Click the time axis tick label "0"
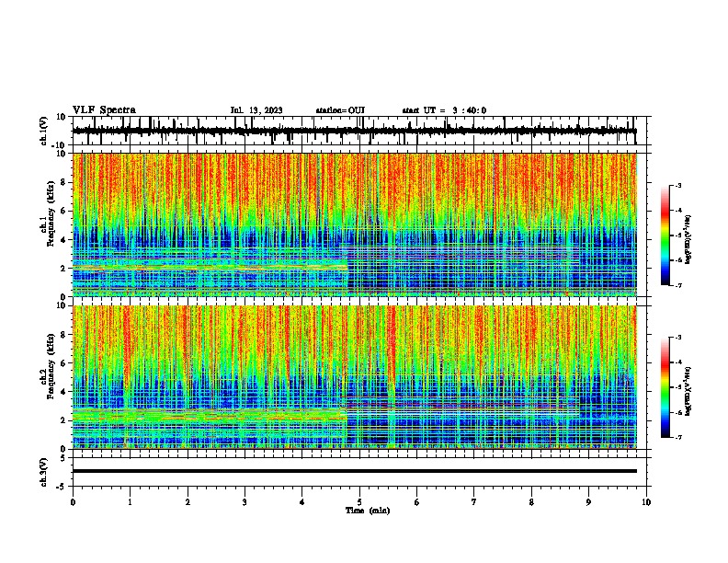The height and width of the screenshot is (563, 728). [73, 502]
